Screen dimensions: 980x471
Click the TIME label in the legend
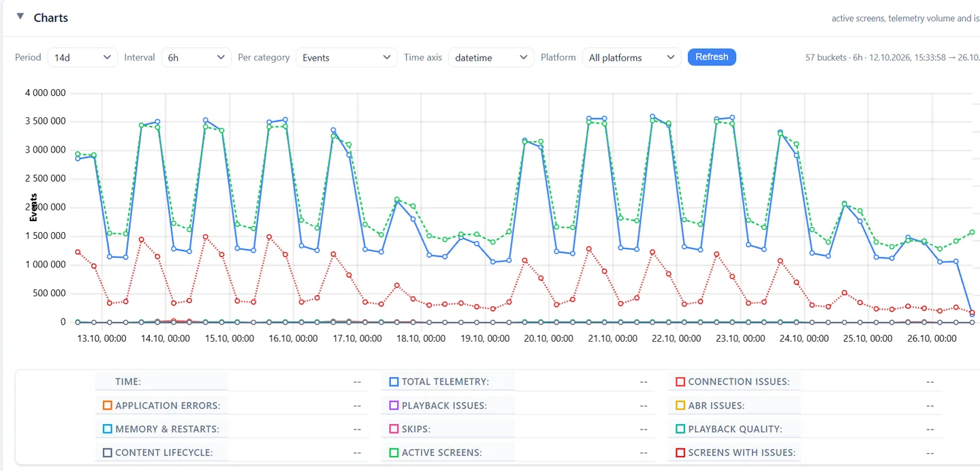(128, 382)
